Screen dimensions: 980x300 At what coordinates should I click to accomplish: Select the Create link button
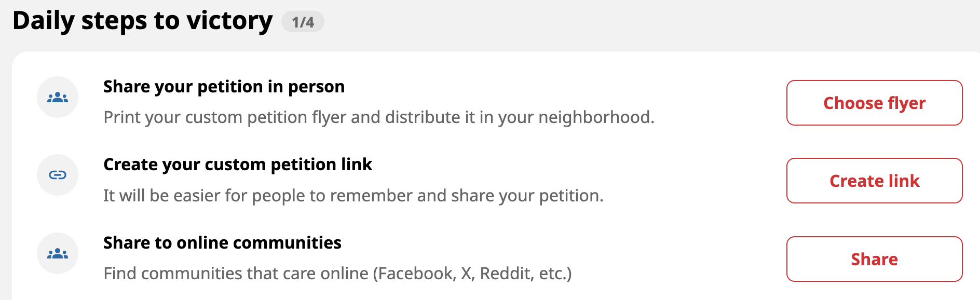pyautogui.click(x=875, y=181)
